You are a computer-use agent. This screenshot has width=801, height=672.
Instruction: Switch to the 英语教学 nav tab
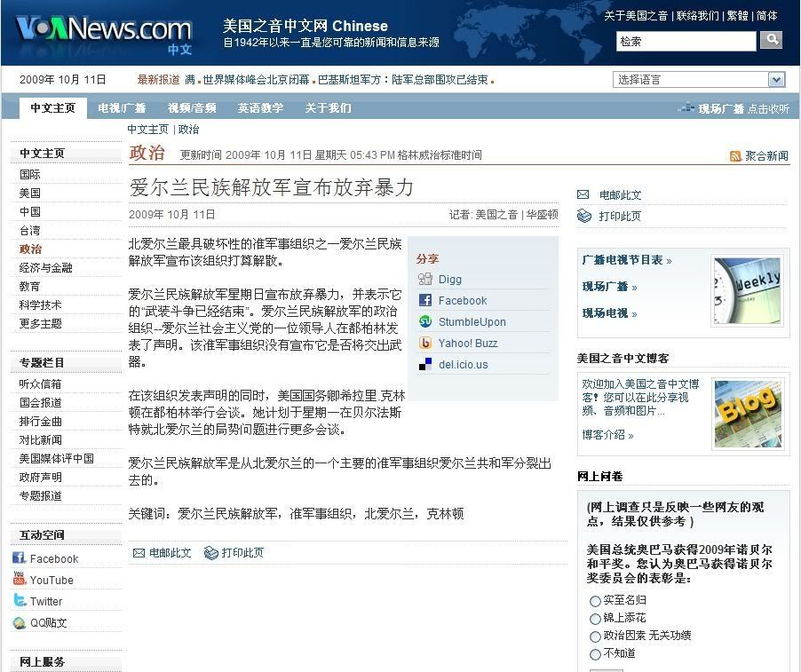point(260,108)
